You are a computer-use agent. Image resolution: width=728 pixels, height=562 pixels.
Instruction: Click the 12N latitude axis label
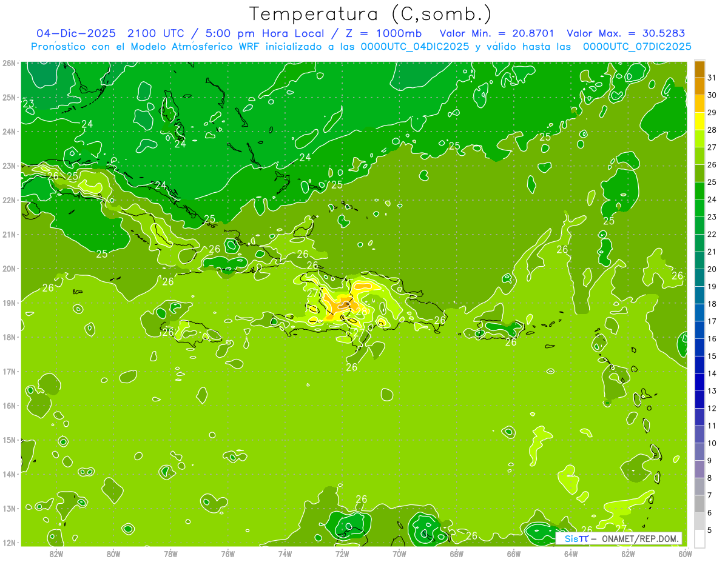(8, 543)
